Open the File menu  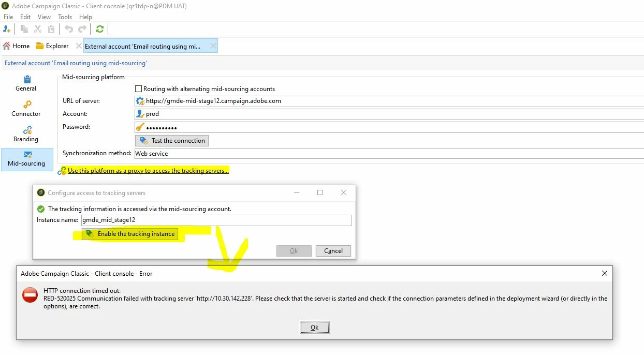pos(8,17)
